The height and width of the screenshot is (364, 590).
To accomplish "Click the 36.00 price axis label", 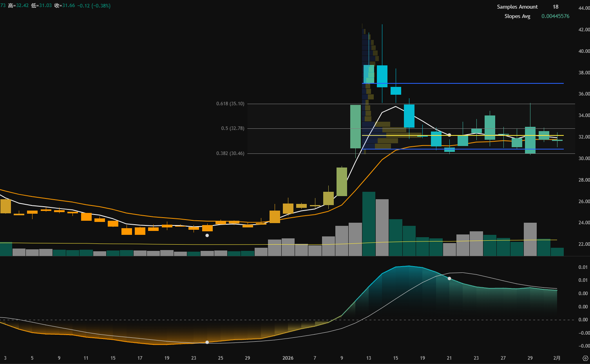I will (584, 94).
